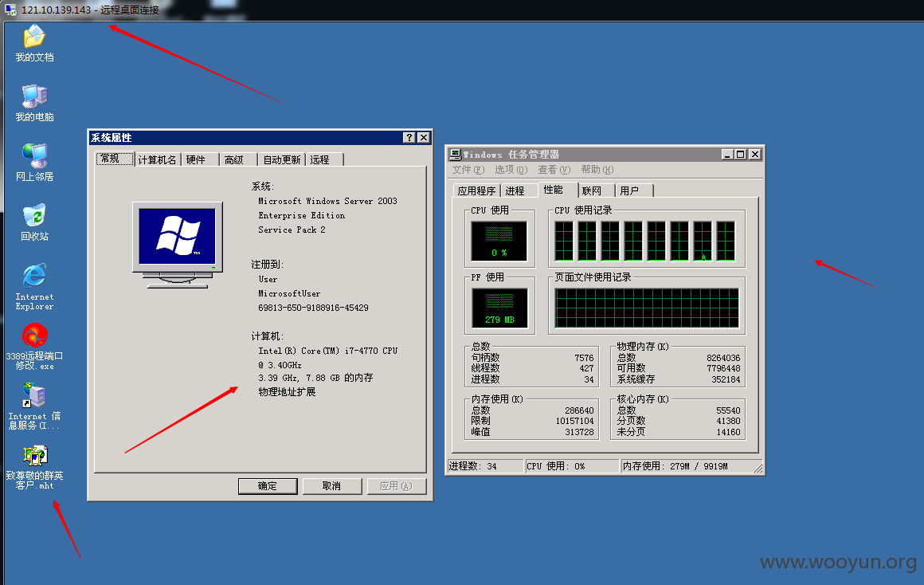Viewport: 924px width, 585px height.
Task: Click the 未分页 value 14160
Action: [728, 432]
